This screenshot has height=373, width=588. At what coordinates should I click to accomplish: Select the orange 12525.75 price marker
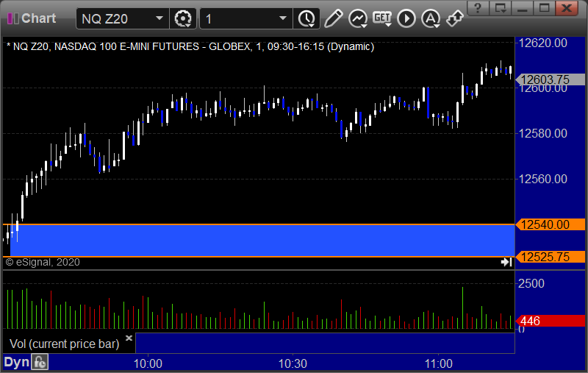pos(550,257)
